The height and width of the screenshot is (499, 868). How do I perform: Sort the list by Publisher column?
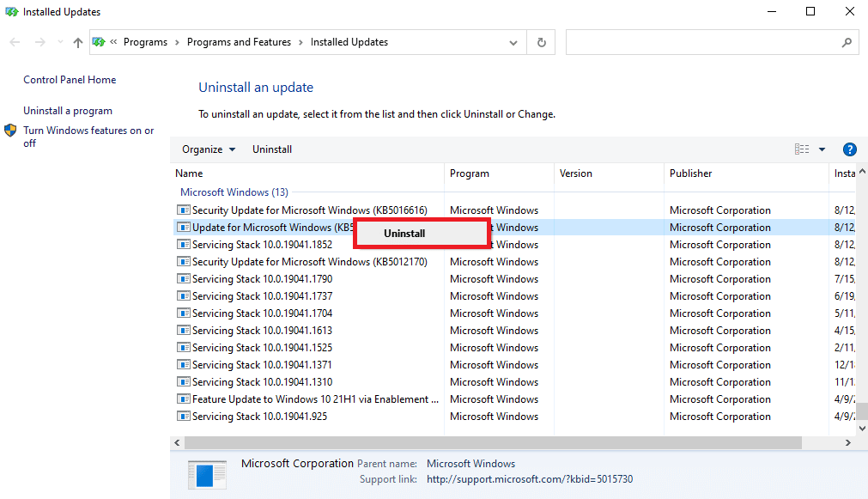pos(691,173)
